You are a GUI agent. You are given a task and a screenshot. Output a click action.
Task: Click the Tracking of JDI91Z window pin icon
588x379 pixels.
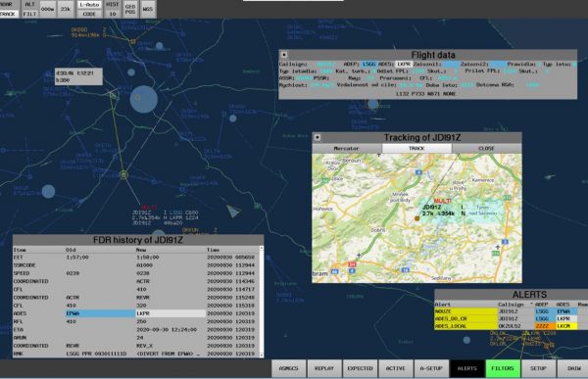tap(318, 137)
